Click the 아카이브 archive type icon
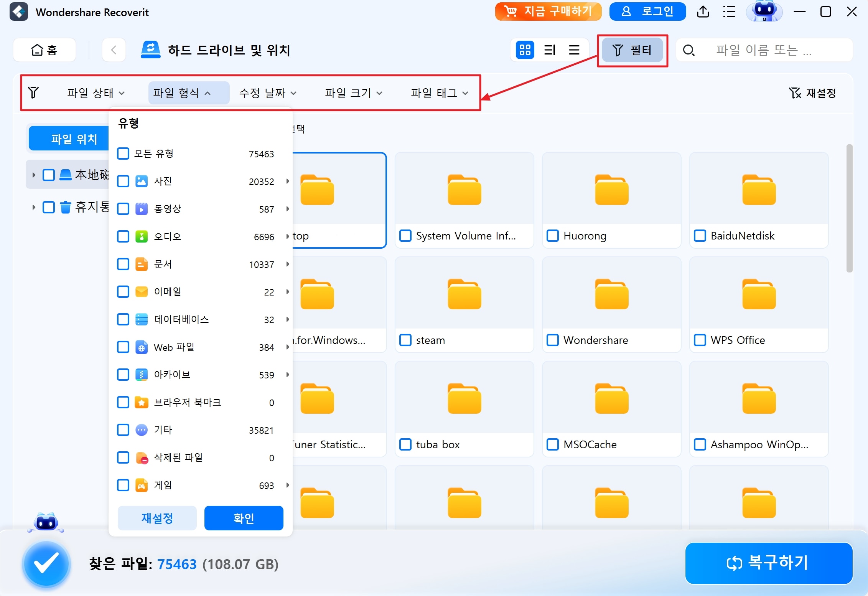 pos(142,375)
